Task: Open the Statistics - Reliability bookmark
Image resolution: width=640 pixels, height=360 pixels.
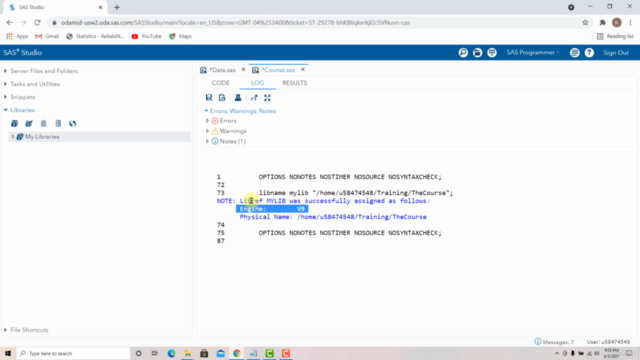Action: click(x=95, y=36)
